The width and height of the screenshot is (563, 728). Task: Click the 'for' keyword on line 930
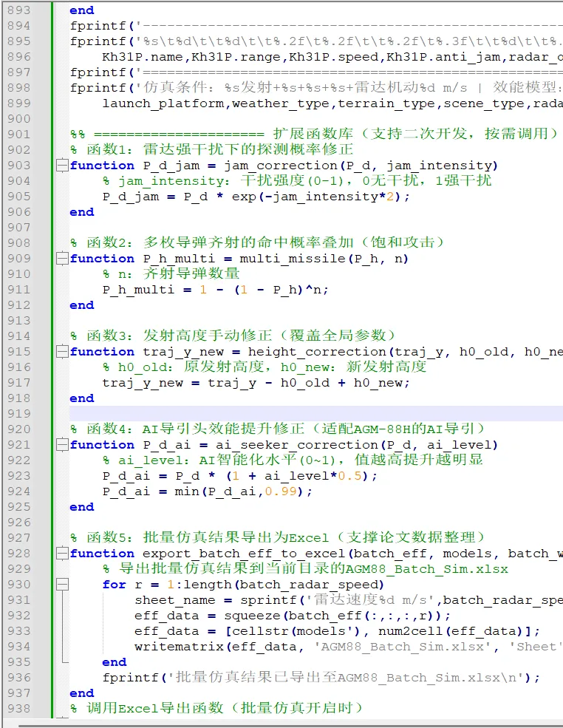tap(115, 585)
